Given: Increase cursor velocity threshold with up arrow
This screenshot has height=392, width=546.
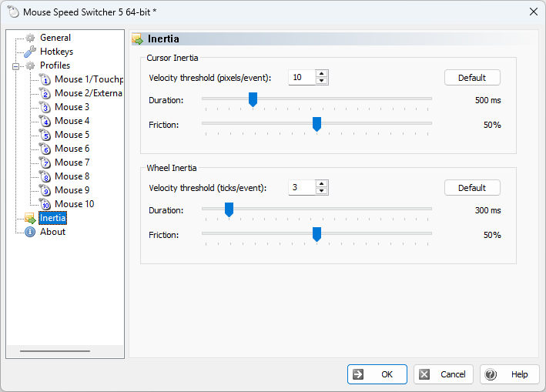Looking at the screenshot, I should pos(322,74).
